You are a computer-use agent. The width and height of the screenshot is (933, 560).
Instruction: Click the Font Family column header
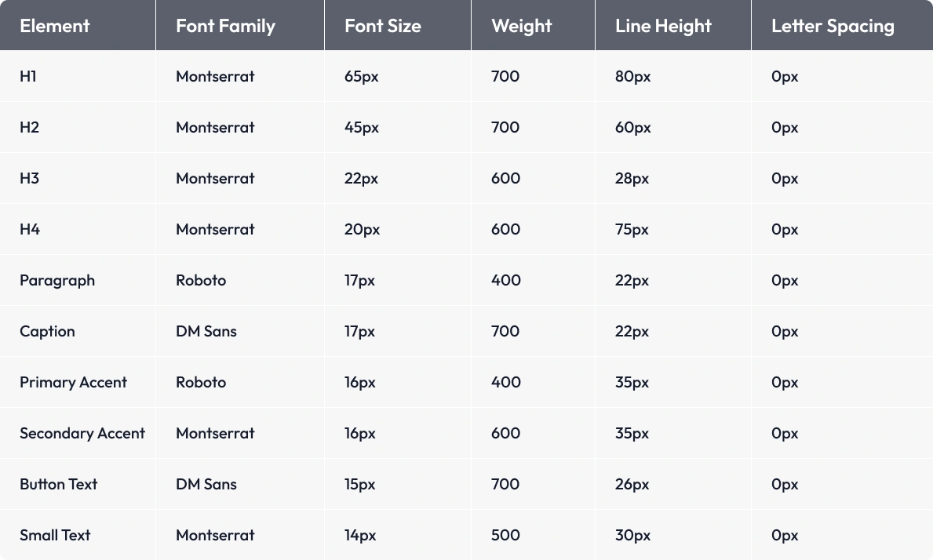coord(225,26)
